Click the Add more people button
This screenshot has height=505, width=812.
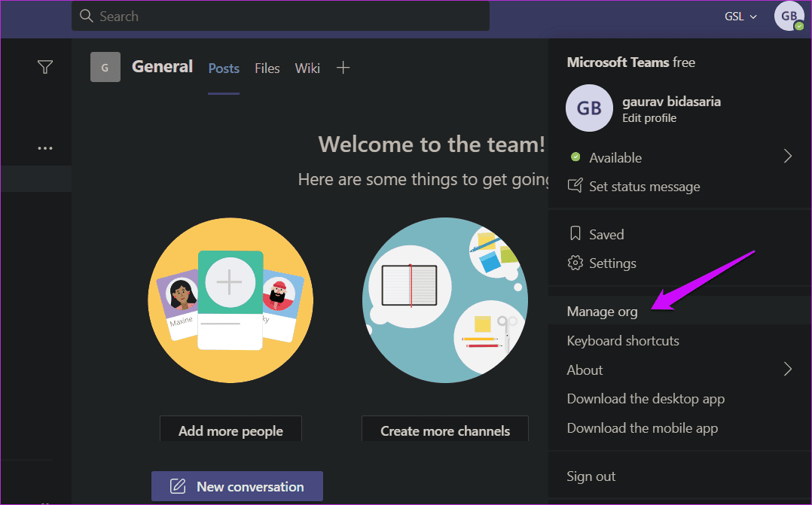(x=230, y=430)
